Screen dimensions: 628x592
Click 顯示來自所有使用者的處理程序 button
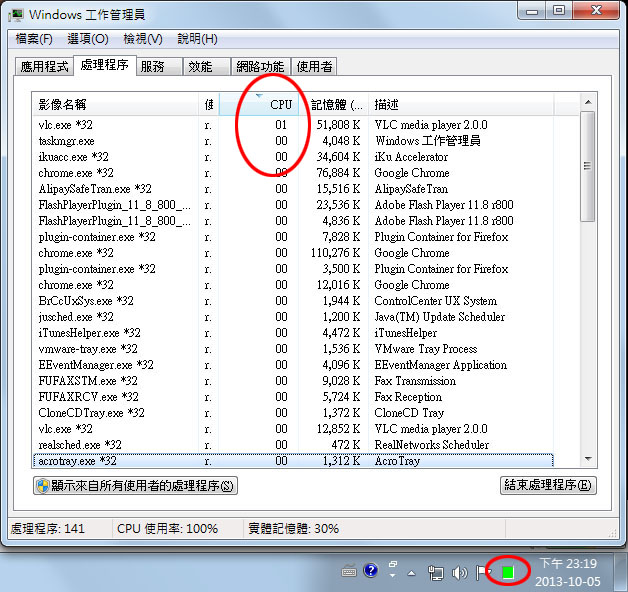[x=135, y=485]
